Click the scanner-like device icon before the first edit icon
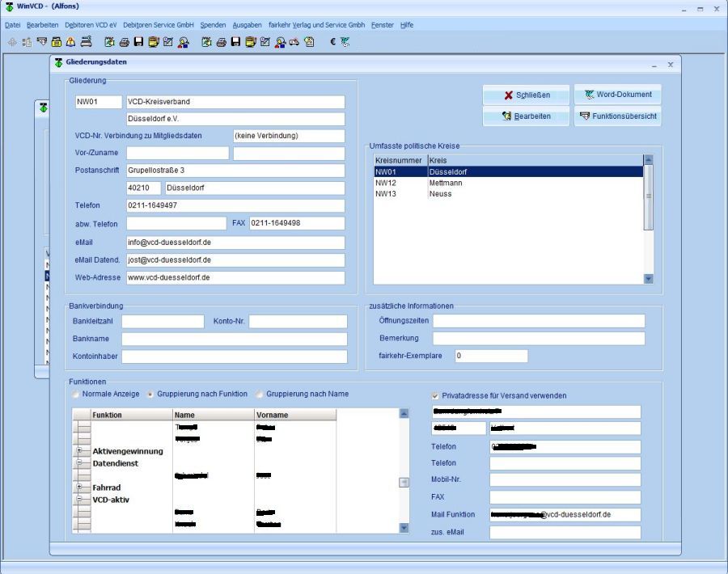728x574 pixels. click(x=86, y=42)
